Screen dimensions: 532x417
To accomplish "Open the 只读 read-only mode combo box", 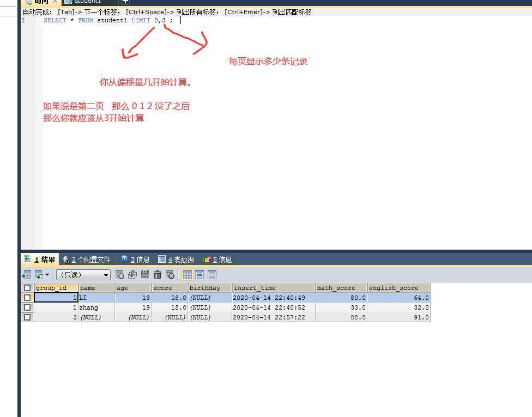I will click(83, 275).
